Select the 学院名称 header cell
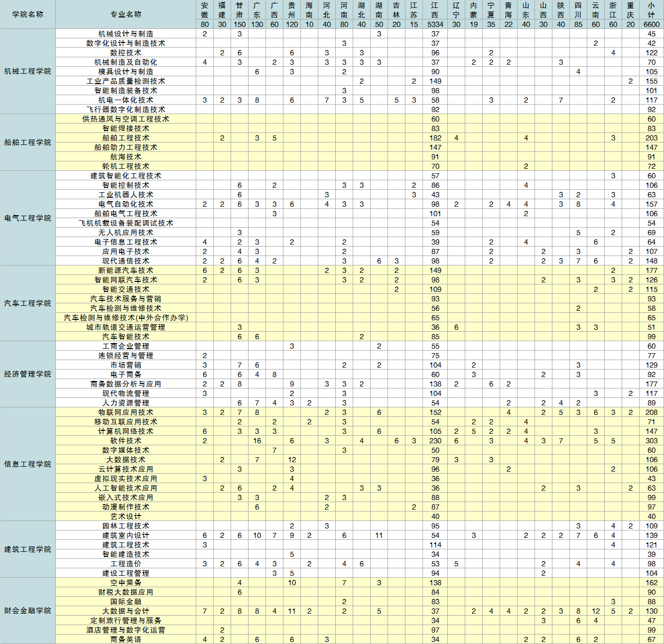 [x=28, y=14]
